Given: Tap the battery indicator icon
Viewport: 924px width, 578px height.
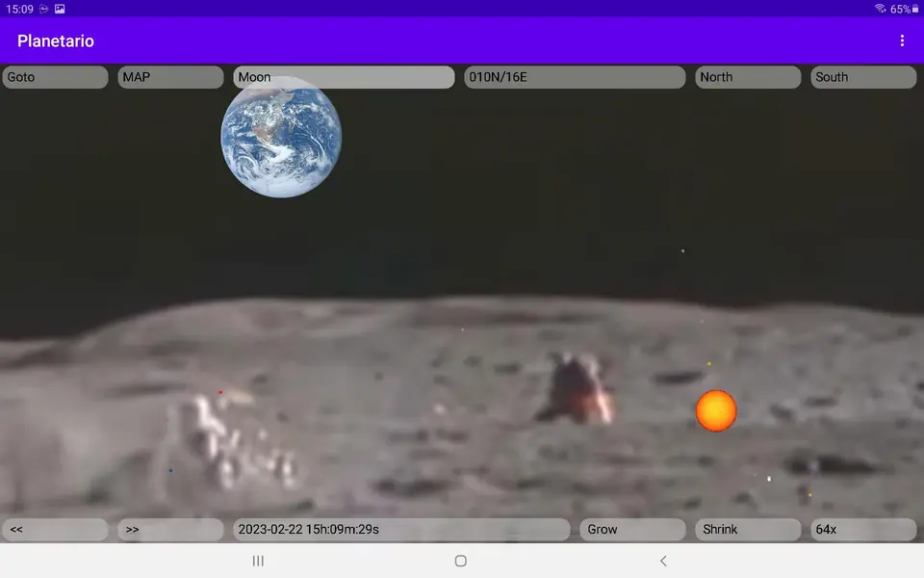Looking at the screenshot, I should pos(915,9).
